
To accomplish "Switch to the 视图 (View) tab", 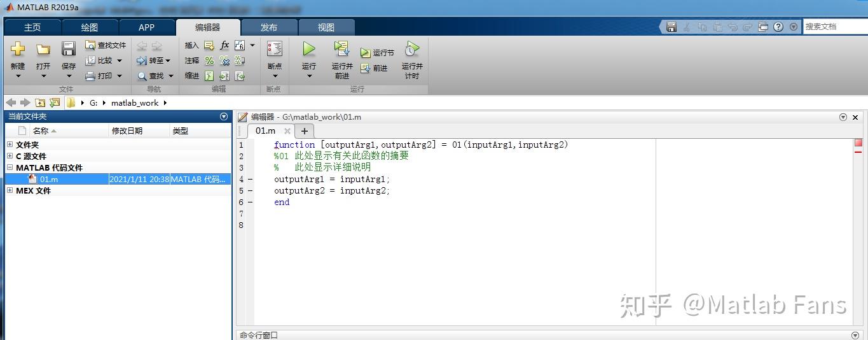I will (x=326, y=27).
